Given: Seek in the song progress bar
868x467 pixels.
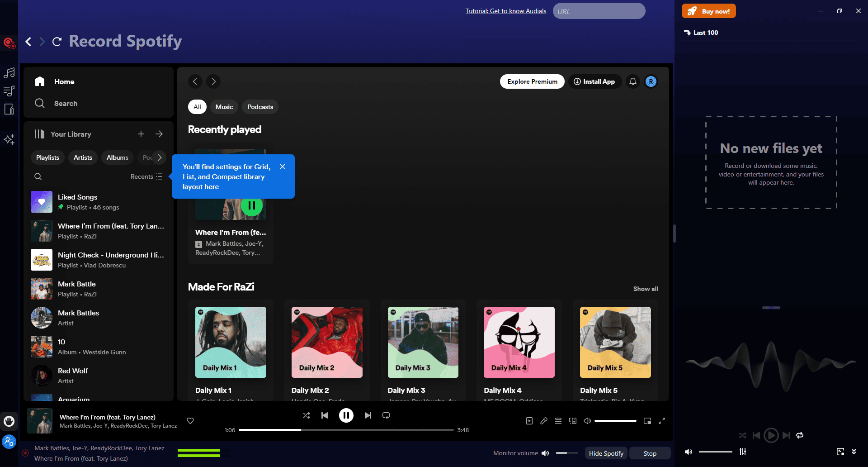Looking at the screenshot, I should tap(346, 430).
